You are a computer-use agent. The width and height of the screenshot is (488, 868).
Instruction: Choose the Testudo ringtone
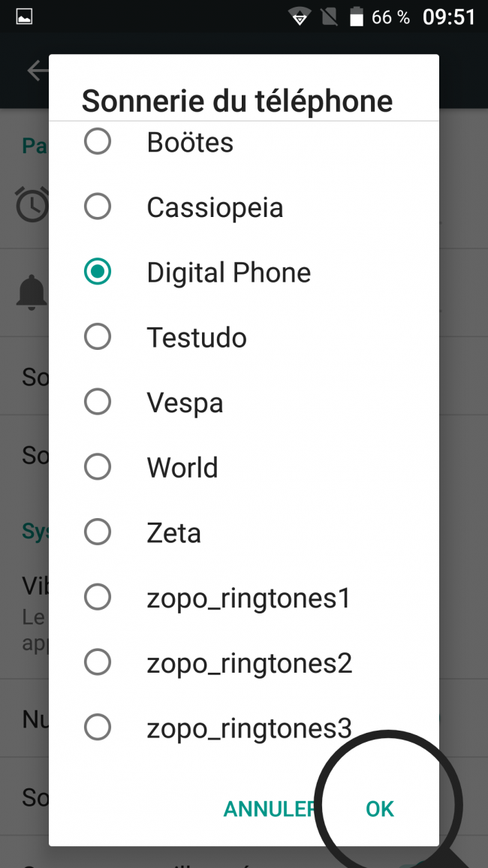(243, 336)
